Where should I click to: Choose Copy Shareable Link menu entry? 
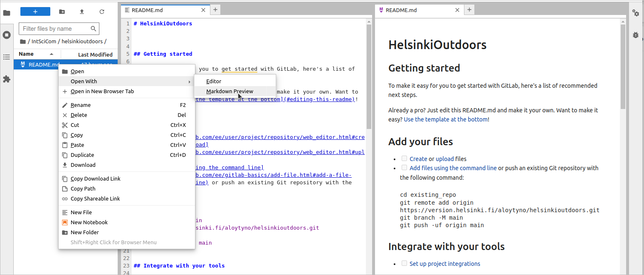click(127, 199)
